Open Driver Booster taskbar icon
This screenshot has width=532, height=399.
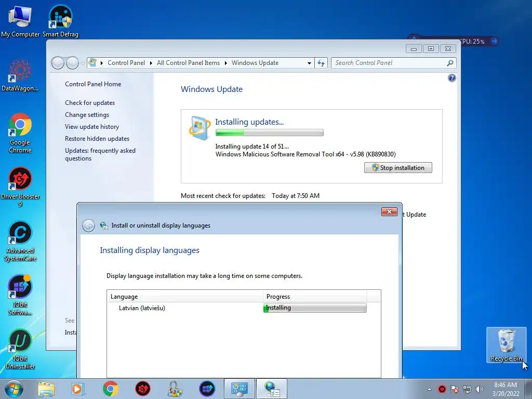143,389
